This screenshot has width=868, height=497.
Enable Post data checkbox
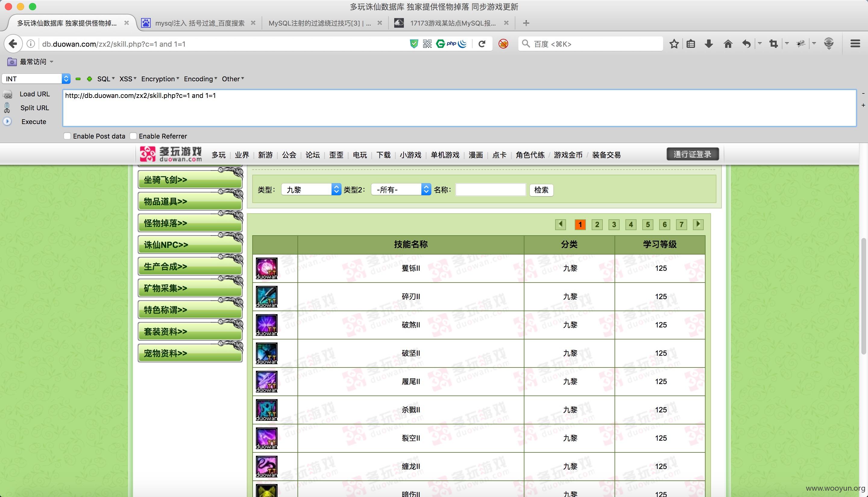[x=67, y=136]
